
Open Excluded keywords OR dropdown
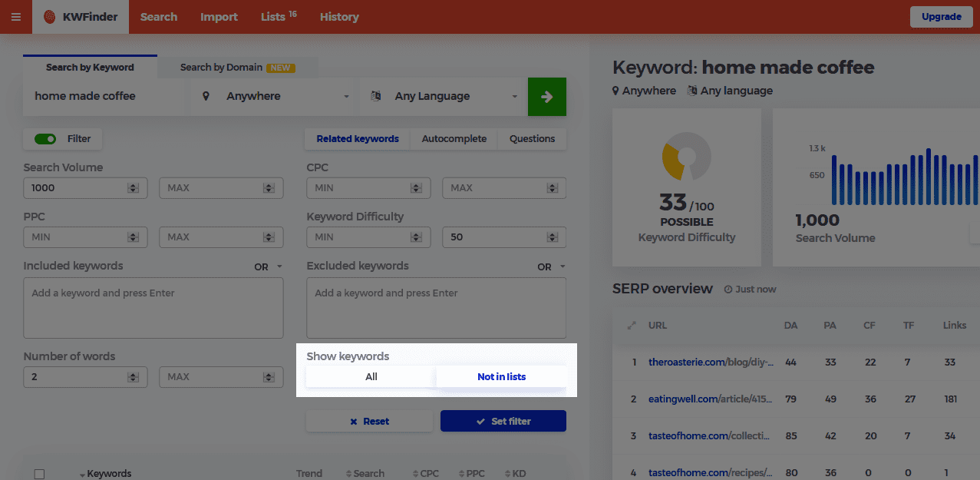[x=551, y=266]
